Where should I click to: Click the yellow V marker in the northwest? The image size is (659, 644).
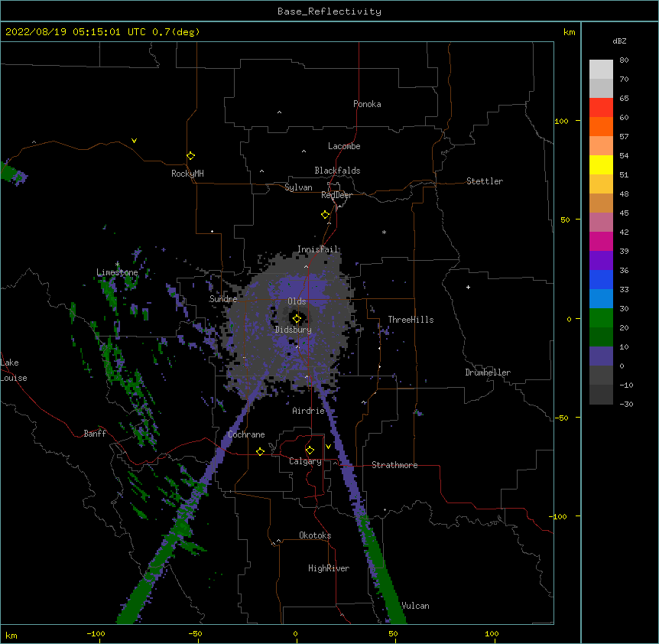[x=134, y=141]
